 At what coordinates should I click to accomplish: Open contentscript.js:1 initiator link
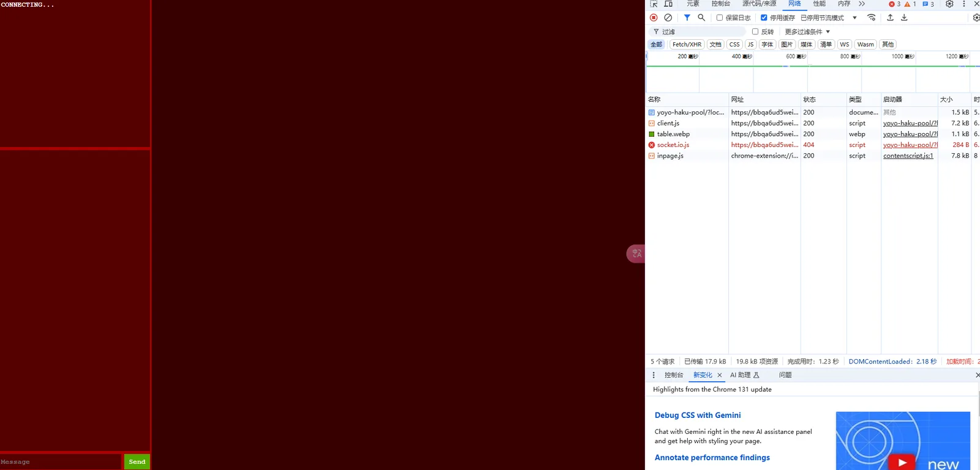pyautogui.click(x=908, y=156)
